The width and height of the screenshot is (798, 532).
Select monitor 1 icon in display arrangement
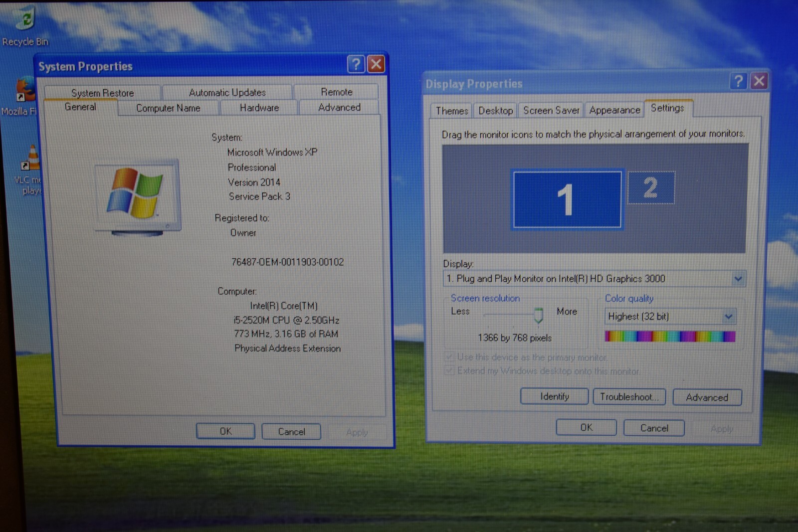567,199
